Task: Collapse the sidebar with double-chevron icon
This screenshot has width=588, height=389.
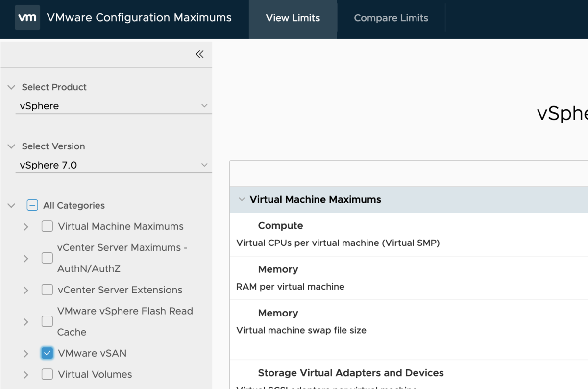Action: (199, 54)
